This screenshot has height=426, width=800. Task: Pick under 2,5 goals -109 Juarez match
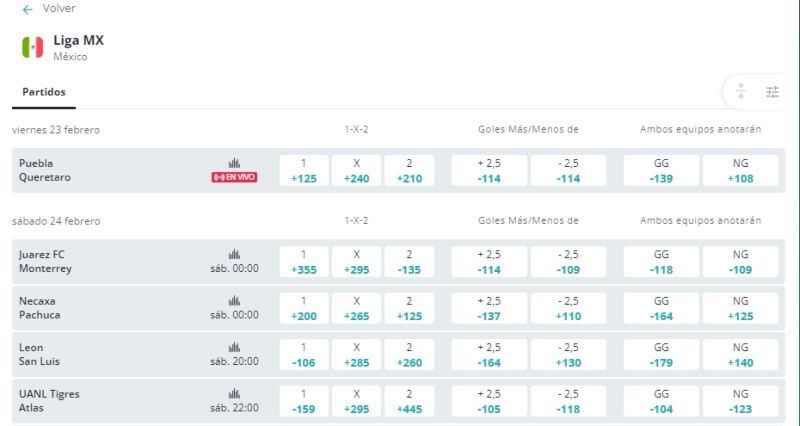tap(568, 262)
